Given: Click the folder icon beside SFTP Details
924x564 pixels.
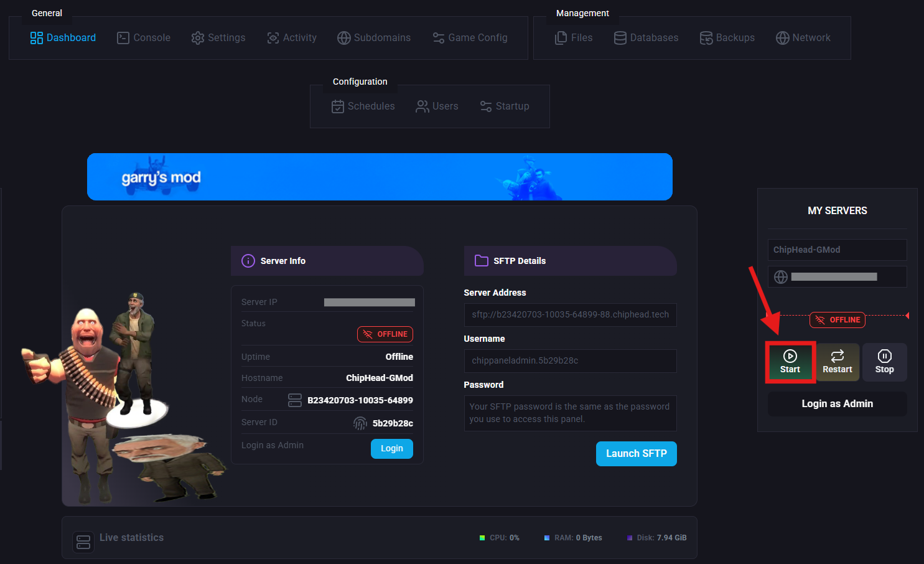Looking at the screenshot, I should 482,261.
